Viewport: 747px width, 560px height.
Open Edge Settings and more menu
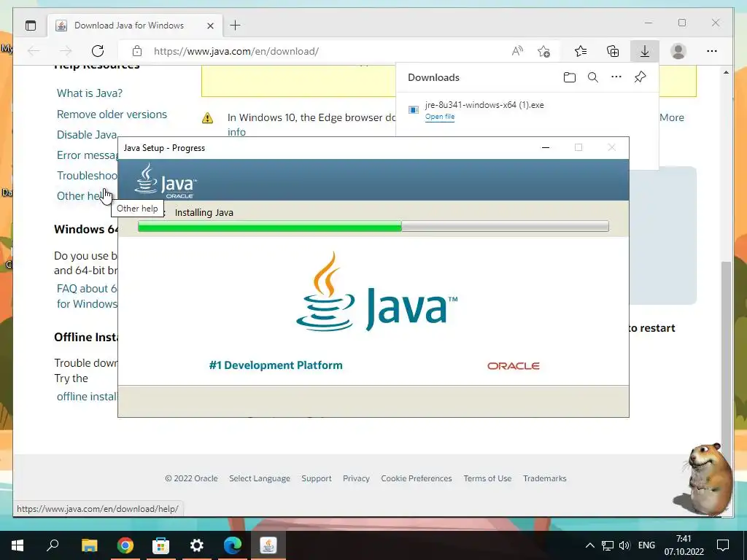point(712,51)
